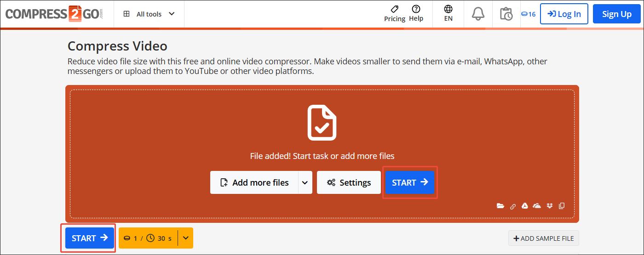Viewport: 644px width, 255px height.
Task: Open the Pricing page
Action: pyautogui.click(x=394, y=14)
